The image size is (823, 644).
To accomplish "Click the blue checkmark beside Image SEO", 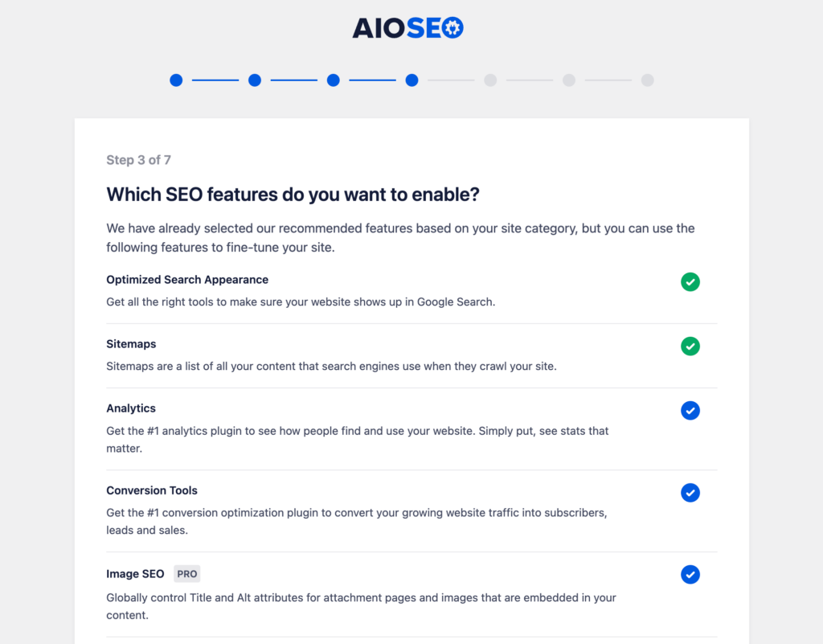I will (x=690, y=574).
